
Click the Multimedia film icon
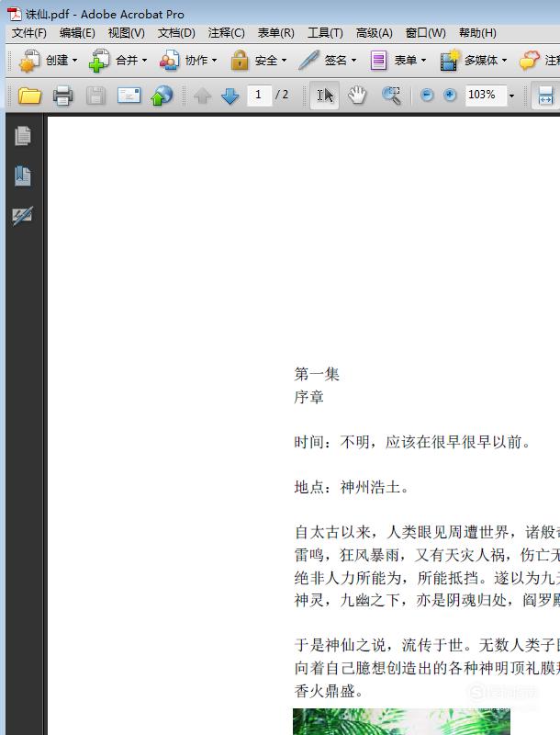(449, 61)
